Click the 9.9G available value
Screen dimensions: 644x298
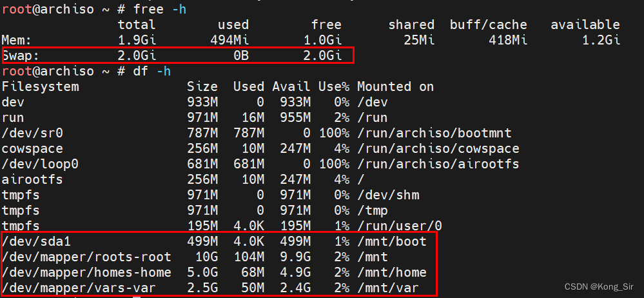295,257
